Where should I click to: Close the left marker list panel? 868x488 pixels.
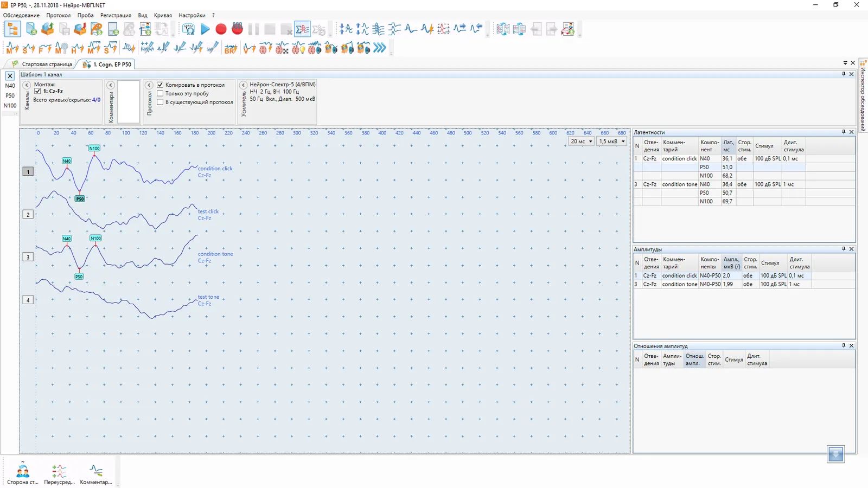coord(10,76)
